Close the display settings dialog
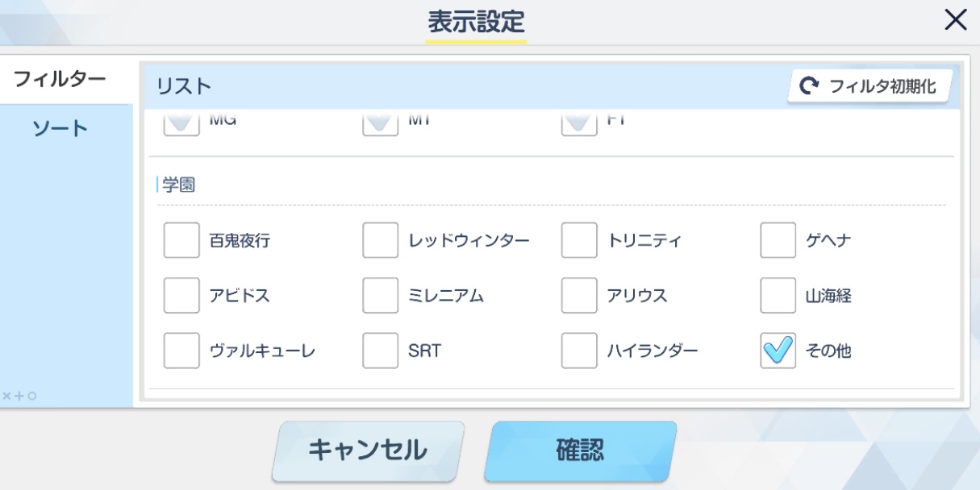The height and width of the screenshot is (490, 980). (x=955, y=22)
